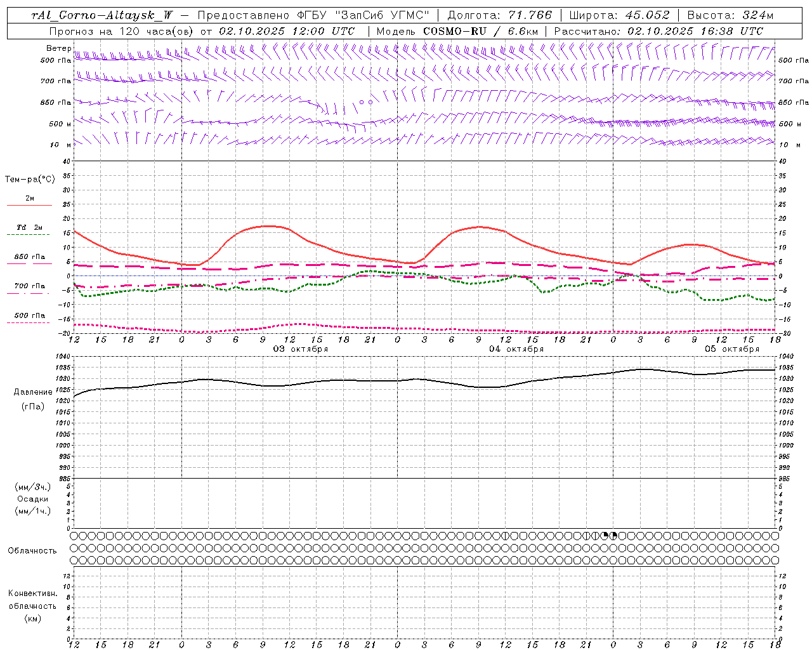Click the Осадки precipitation panel label

click(33, 499)
